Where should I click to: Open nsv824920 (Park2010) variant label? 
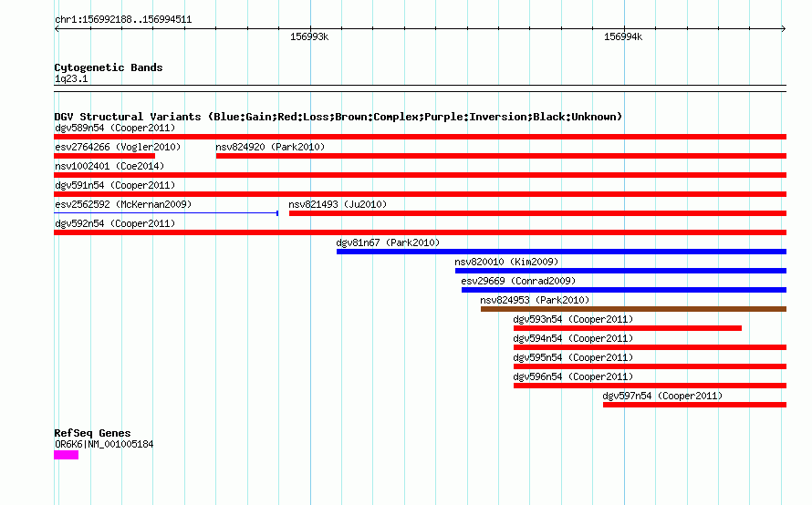point(270,147)
